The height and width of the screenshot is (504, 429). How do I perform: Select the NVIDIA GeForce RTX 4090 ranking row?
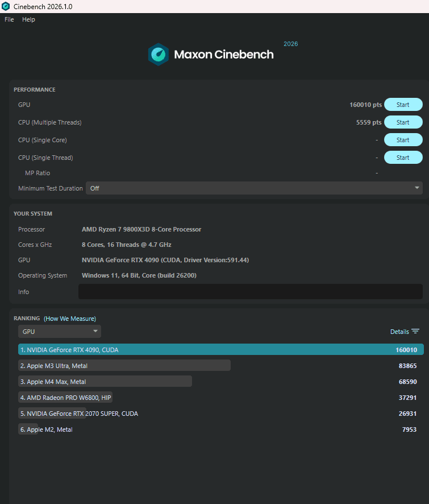[x=221, y=350]
